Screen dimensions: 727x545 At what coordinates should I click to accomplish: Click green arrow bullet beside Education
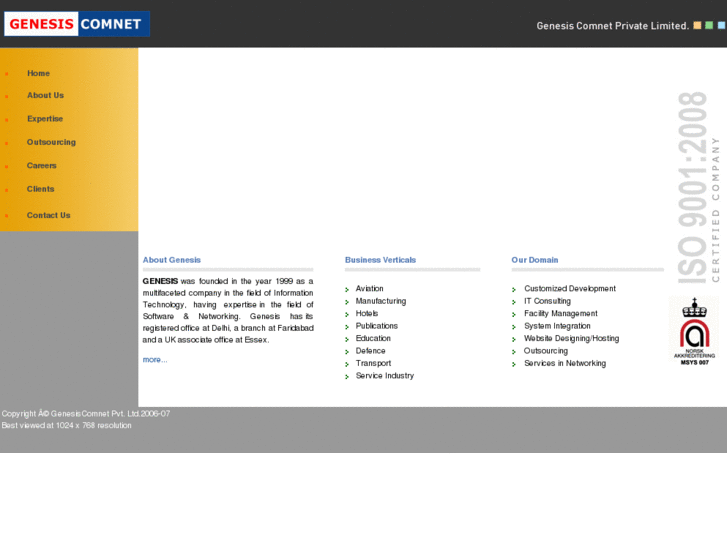(x=347, y=340)
